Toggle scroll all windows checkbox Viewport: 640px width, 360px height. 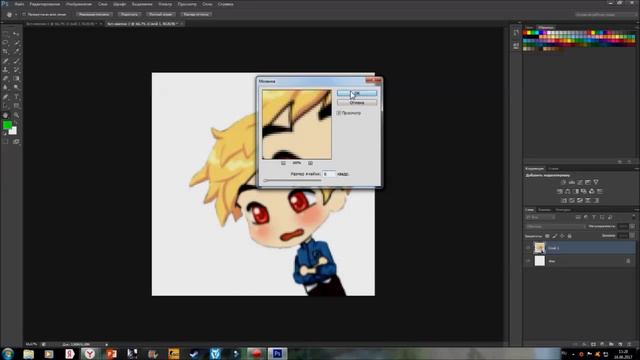[x=24, y=14]
